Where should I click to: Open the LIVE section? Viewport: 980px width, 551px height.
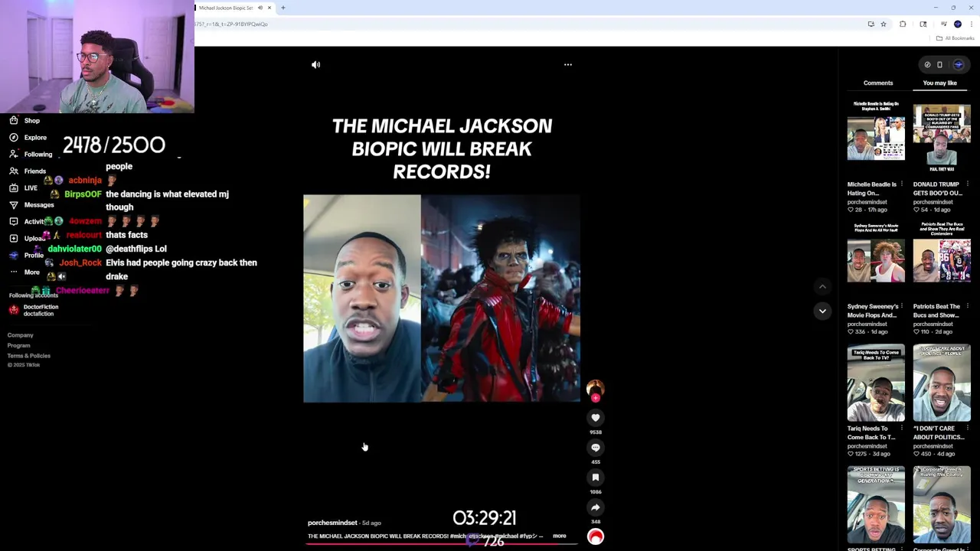(x=23, y=187)
